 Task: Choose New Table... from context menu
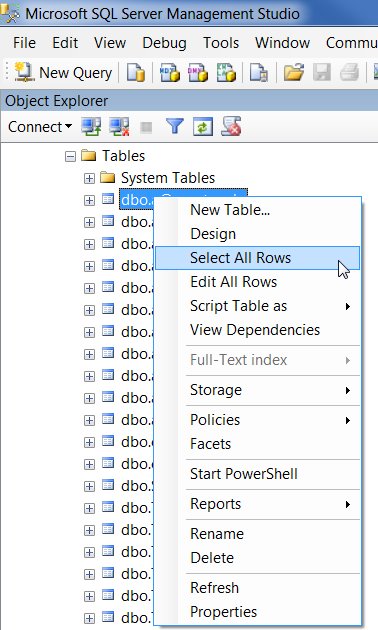click(x=257, y=210)
